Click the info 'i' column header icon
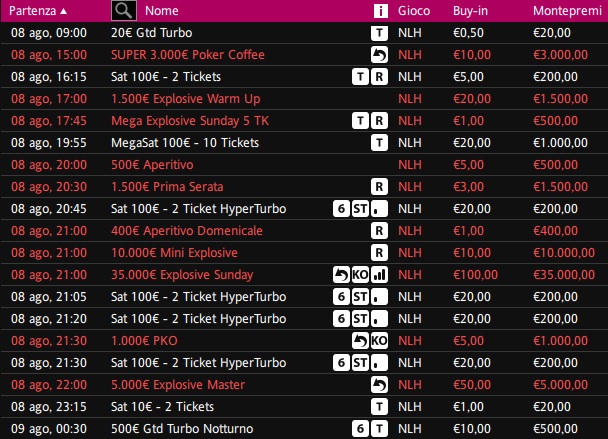 (380, 11)
